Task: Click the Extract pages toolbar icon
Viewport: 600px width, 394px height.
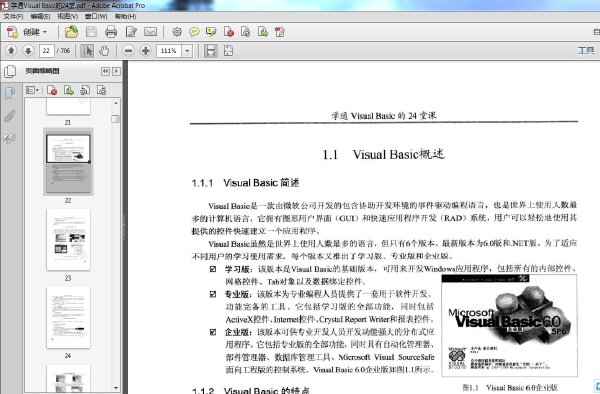Action: (x=246, y=32)
